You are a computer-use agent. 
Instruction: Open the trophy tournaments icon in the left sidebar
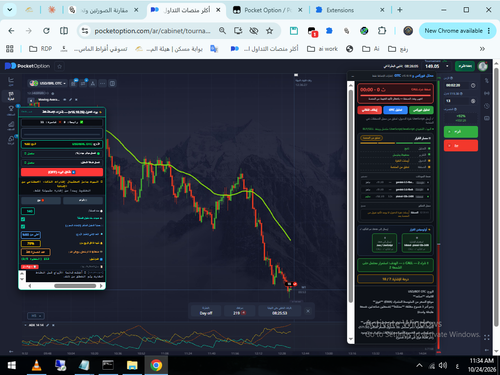tap(11, 109)
